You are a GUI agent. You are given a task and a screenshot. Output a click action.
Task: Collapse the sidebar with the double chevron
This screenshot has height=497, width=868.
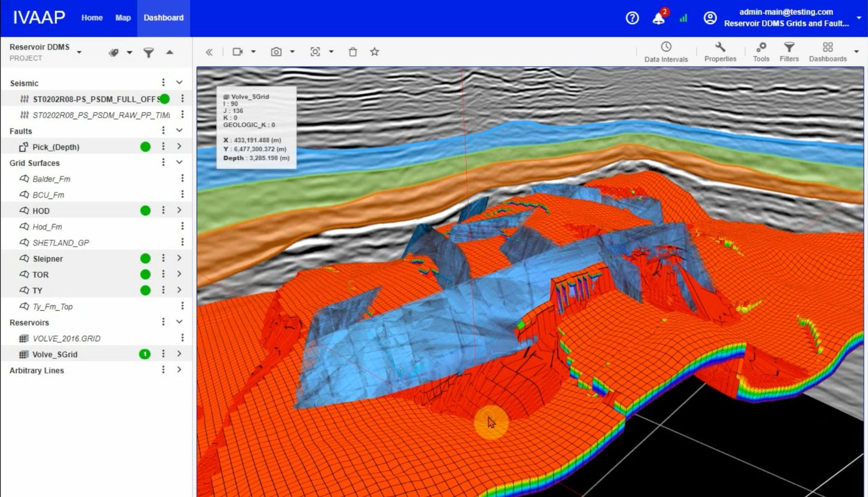(209, 52)
